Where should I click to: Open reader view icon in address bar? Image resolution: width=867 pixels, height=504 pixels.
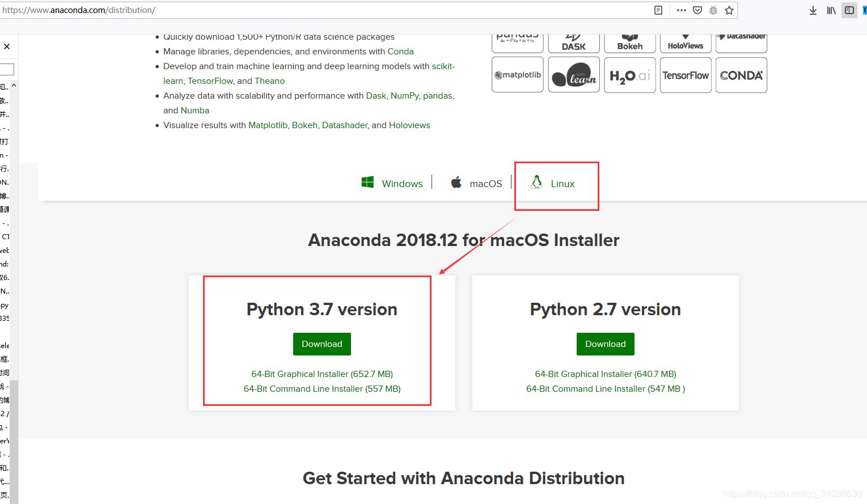tap(658, 10)
